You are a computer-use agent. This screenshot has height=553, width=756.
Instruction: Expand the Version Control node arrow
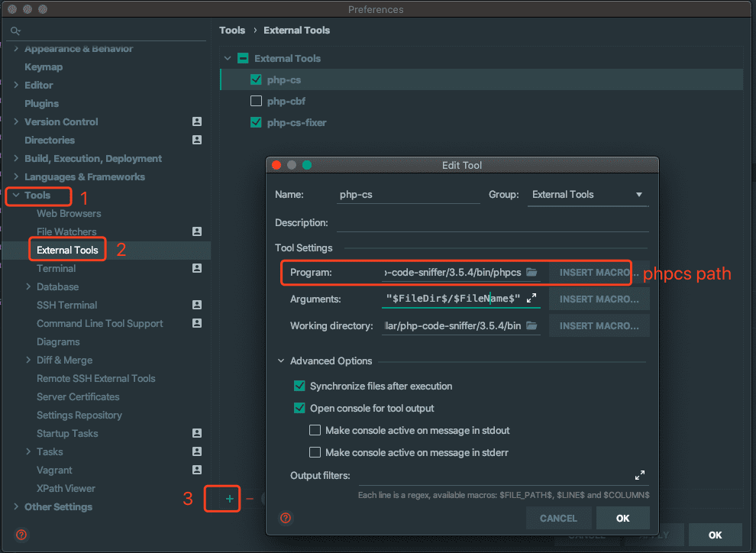[16, 121]
